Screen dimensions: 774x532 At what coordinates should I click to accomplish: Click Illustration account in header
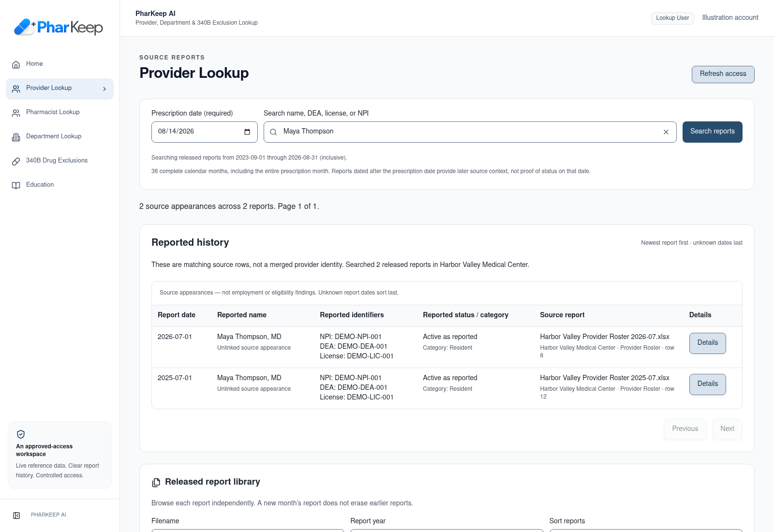point(730,17)
